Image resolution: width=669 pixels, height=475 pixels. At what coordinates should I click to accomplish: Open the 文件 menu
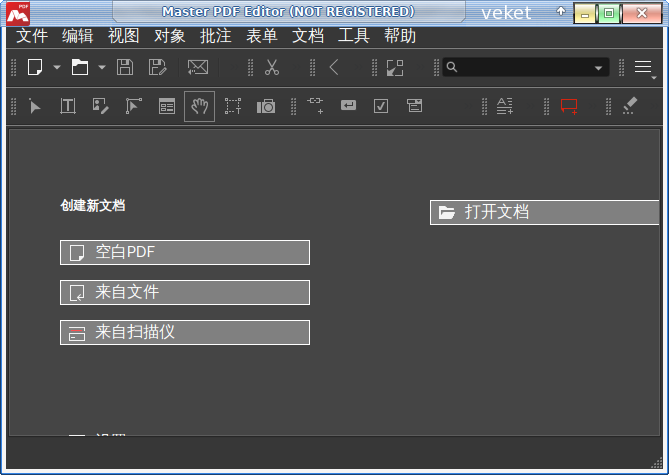tap(32, 36)
